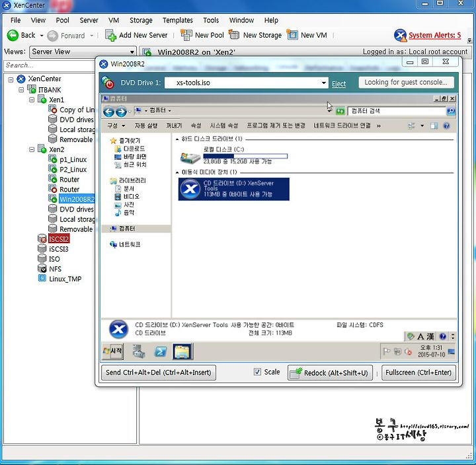This screenshot has height=465, width=476.
Task: Open the File menu
Action: (15, 20)
